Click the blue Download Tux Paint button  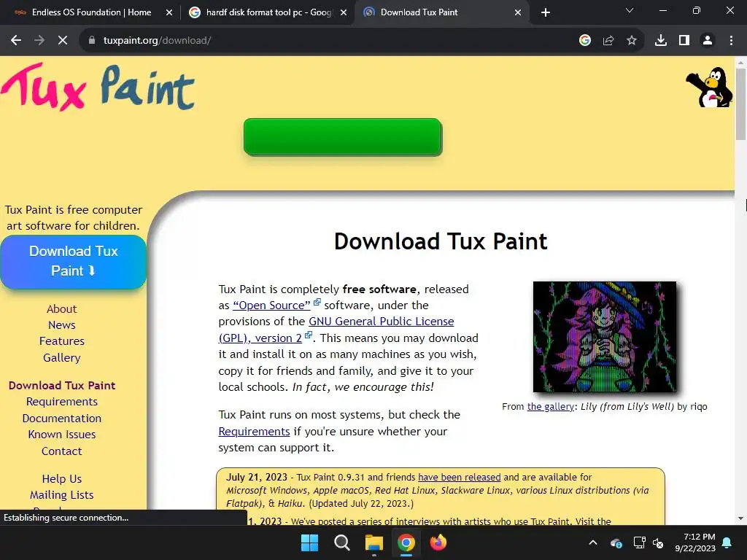74,262
